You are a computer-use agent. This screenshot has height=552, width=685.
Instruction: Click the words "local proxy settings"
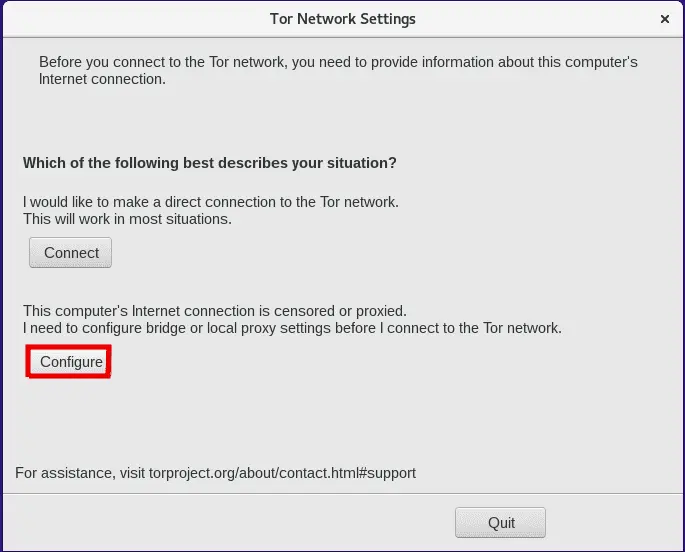[277, 327]
